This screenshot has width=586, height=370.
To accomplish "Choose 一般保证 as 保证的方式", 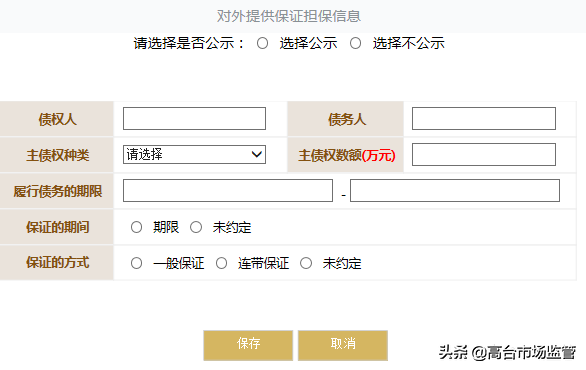I will pyautogui.click(x=136, y=263).
